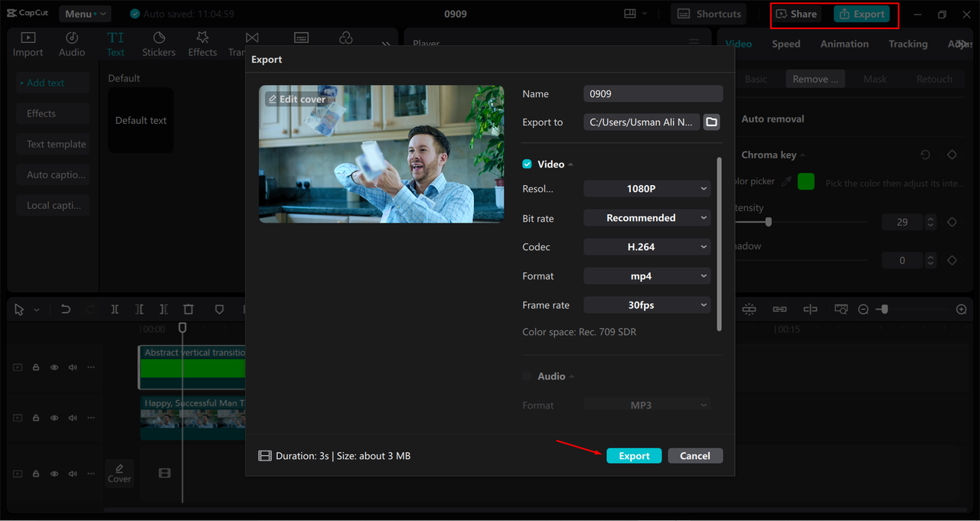980x521 pixels.
Task: Click Cancel in the Export dialog
Action: pyautogui.click(x=695, y=455)
